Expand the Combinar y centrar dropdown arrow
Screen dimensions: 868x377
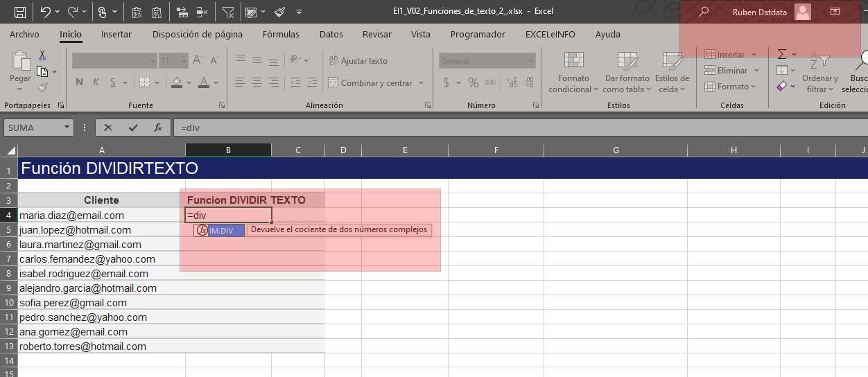coord(421,83)
